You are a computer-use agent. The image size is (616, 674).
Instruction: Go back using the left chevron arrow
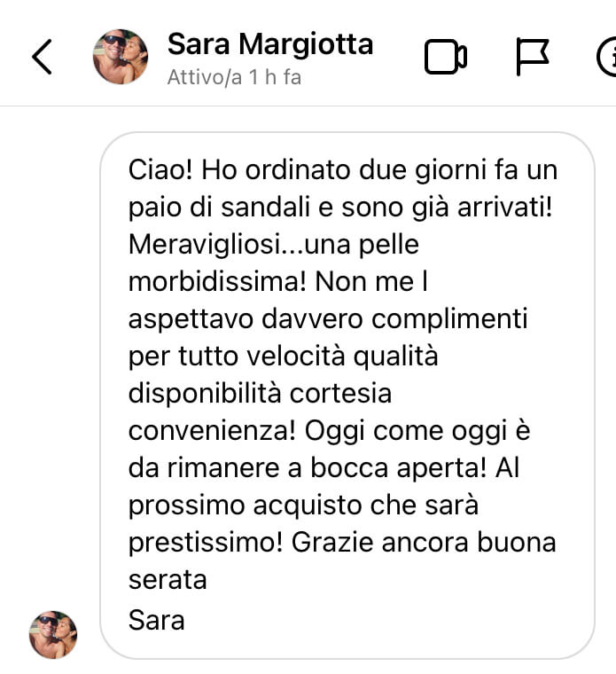[42, 57]
